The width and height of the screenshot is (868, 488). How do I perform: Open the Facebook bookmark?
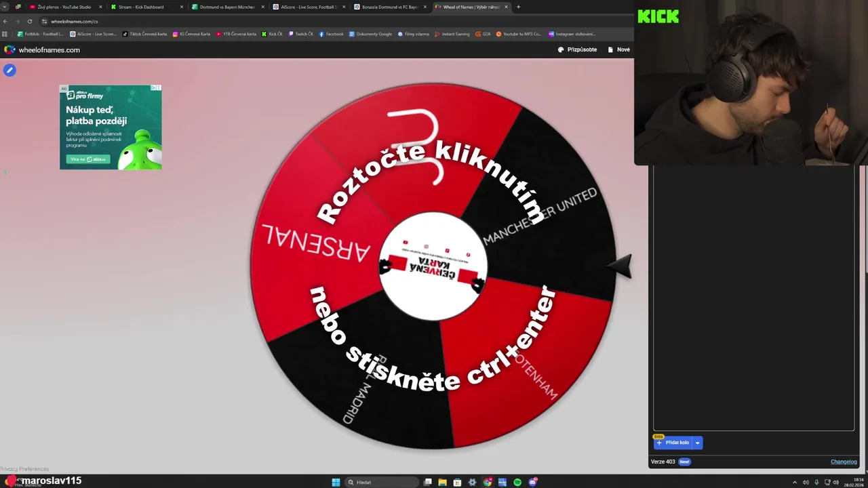[331, 34]
